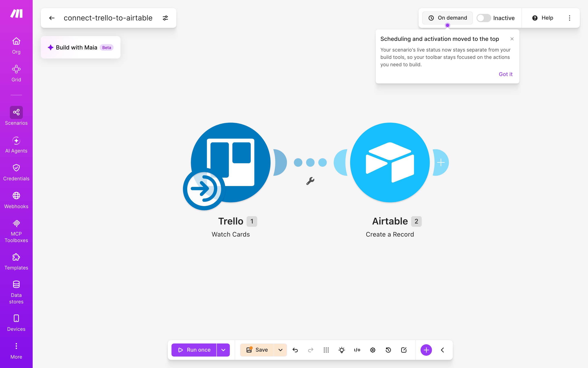Open scenario inputs and outputs icon
The width and height of the screenshot is (588, 368).
pos(357,350)
